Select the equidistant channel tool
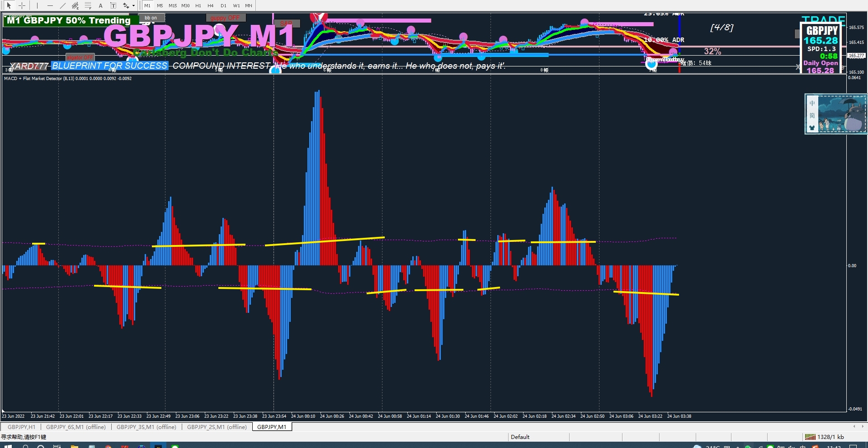868x448 pixels. (x=75, y=5)
